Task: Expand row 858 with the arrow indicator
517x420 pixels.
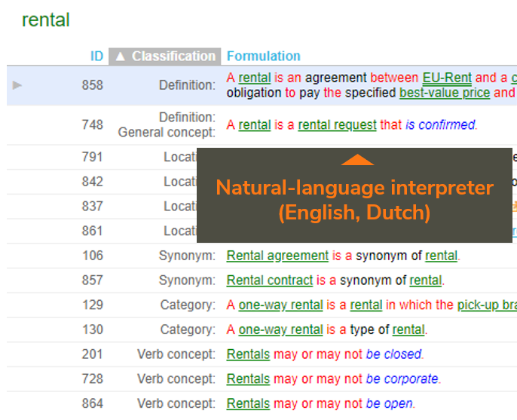Action: coord(17,85)
